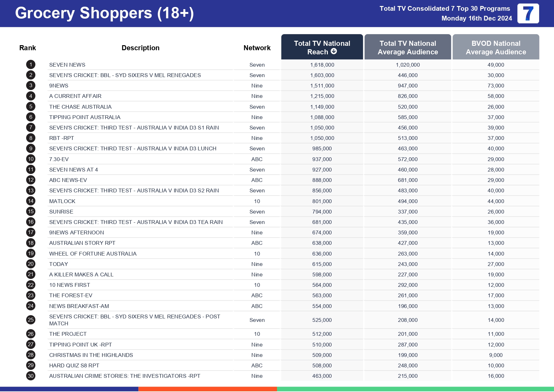Screen dimensions: 554x392
Task: Click the orange footer color bar
Action: (208, 389)
